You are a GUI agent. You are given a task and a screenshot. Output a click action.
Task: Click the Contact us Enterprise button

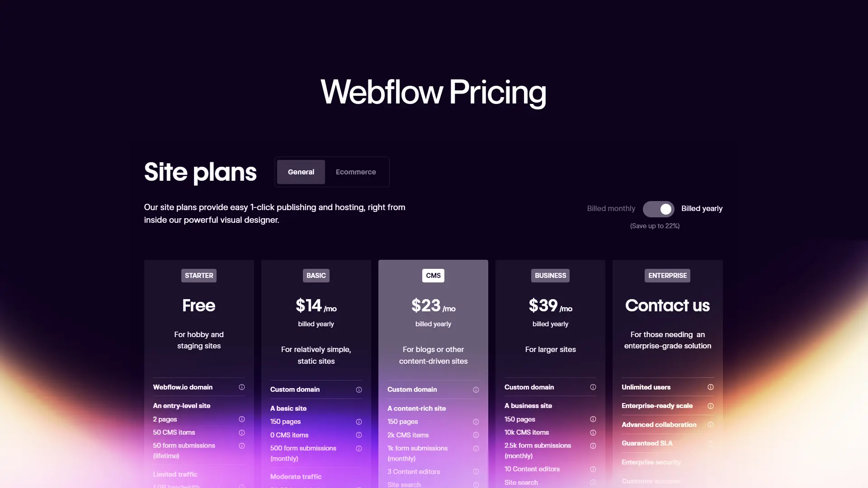tap(667, 305)
